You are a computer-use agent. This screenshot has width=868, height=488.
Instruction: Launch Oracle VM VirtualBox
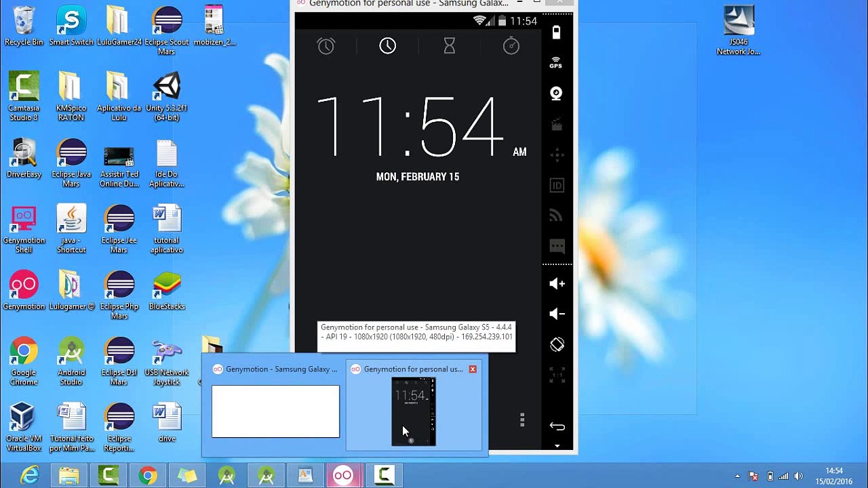click(24, 428)
